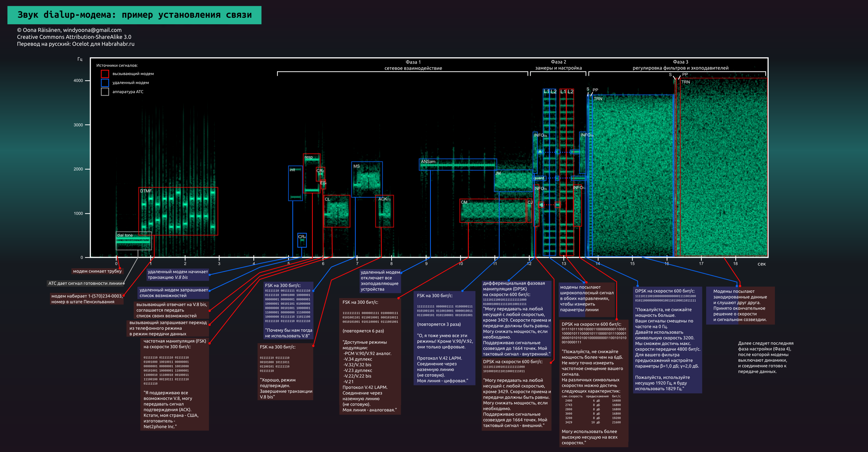Click 'Моя линия - цифровая.' text
Image resolution: width=868 pixels, height=452 pixels.
[442, 381]
